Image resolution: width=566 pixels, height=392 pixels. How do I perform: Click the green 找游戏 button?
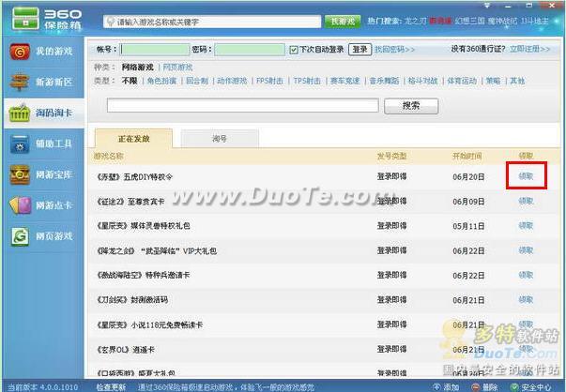pos(343,22)
